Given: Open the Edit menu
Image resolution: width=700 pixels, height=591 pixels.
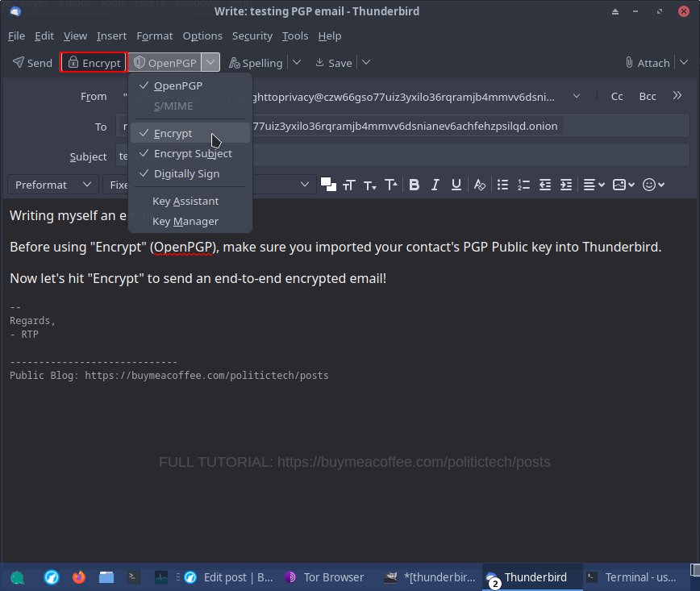Looking at the screenshot, I should tap(44, 35).
